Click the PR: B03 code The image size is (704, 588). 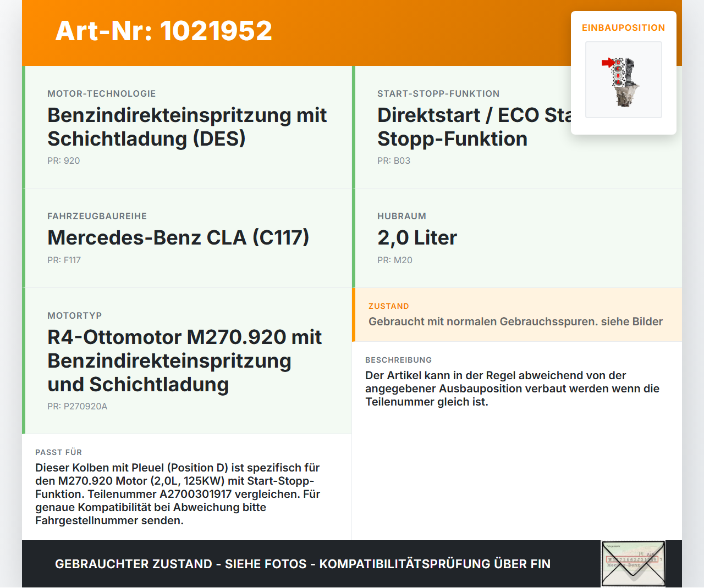point(394,160)
